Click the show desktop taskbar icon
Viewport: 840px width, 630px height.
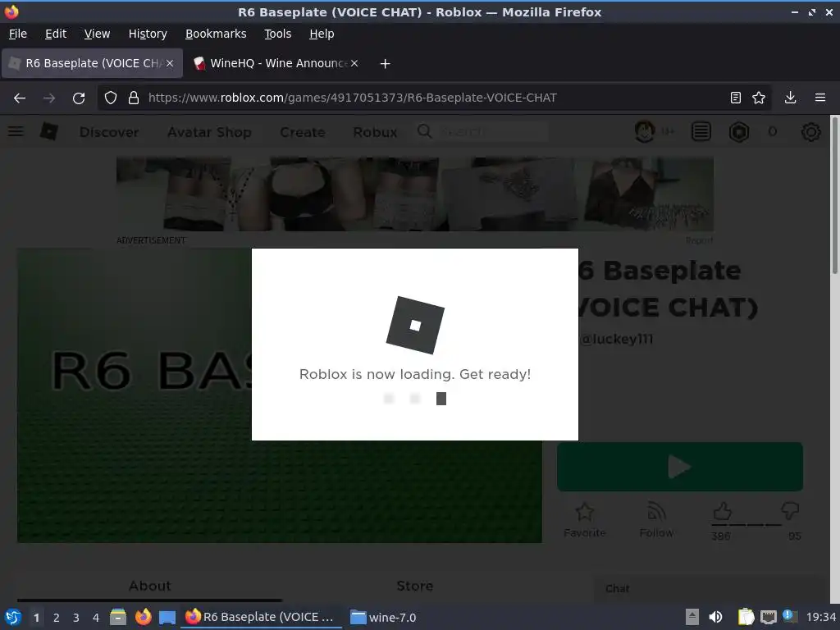[x=167, y=617]
